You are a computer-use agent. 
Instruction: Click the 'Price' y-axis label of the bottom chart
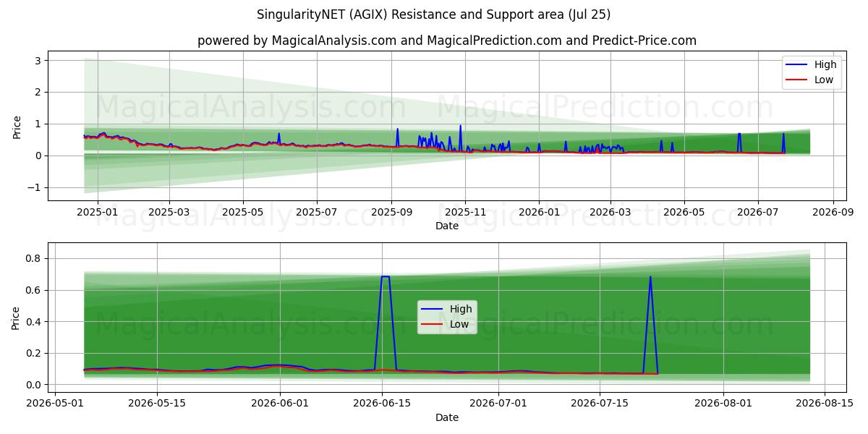click(17, 318)
